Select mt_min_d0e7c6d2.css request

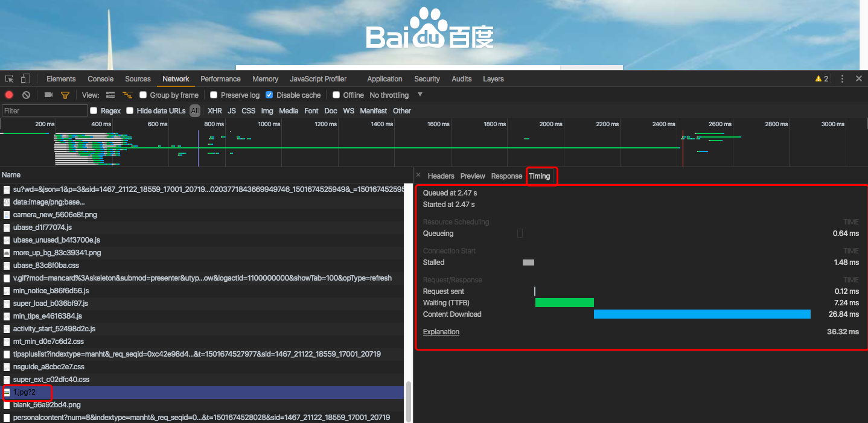point(202,342)
